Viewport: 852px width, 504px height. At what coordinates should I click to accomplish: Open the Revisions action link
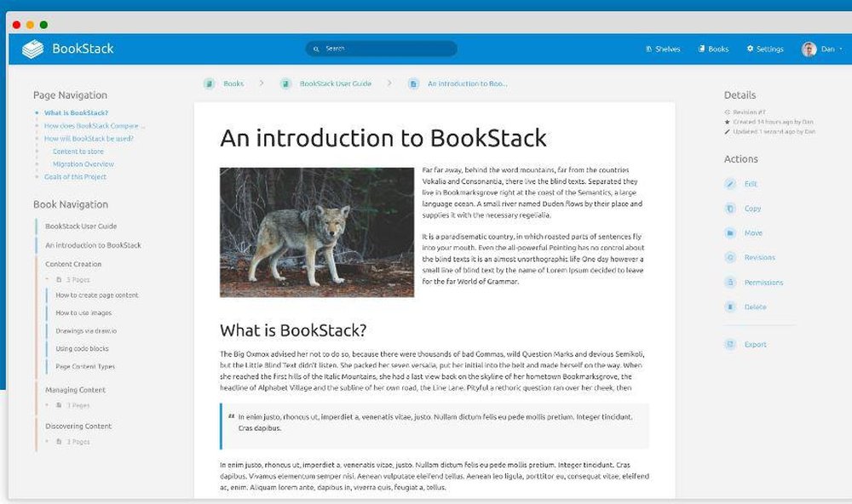coord(760,257)
